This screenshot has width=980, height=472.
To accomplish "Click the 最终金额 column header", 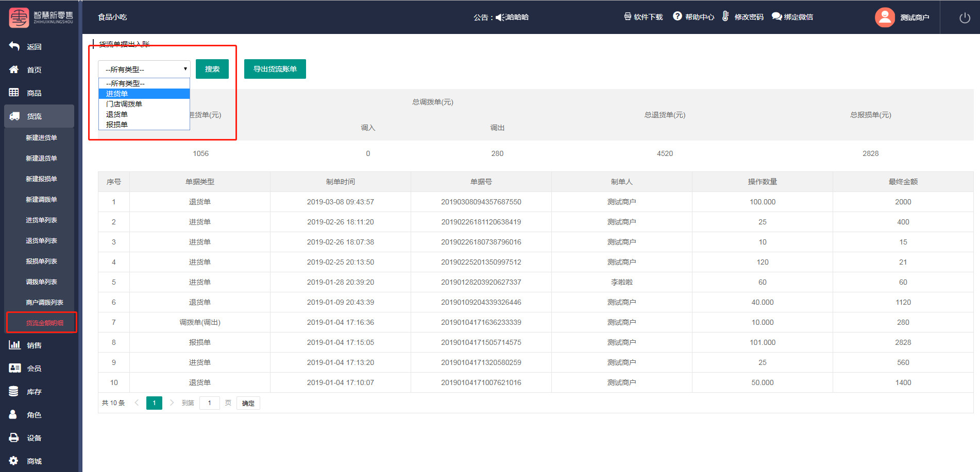I will coord(903,182).
